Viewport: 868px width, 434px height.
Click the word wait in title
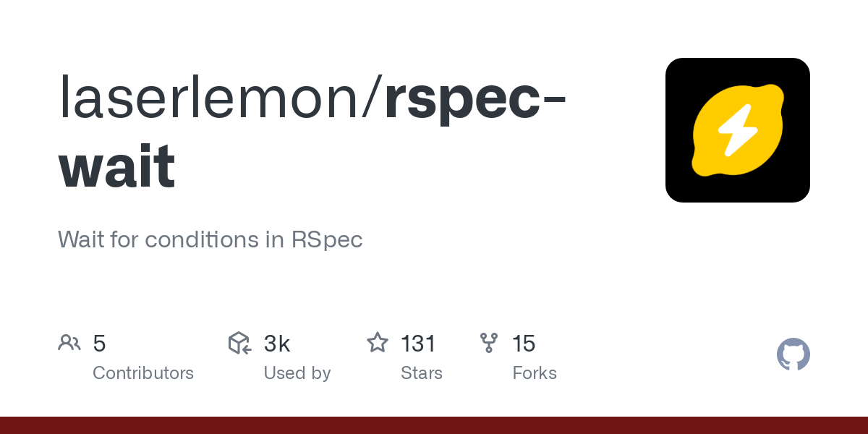click(116, 166)
